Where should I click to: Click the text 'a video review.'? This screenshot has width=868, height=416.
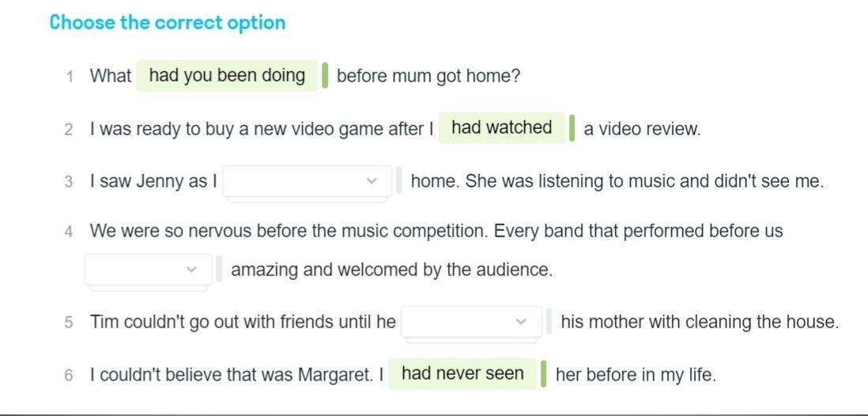coord(642,129)
